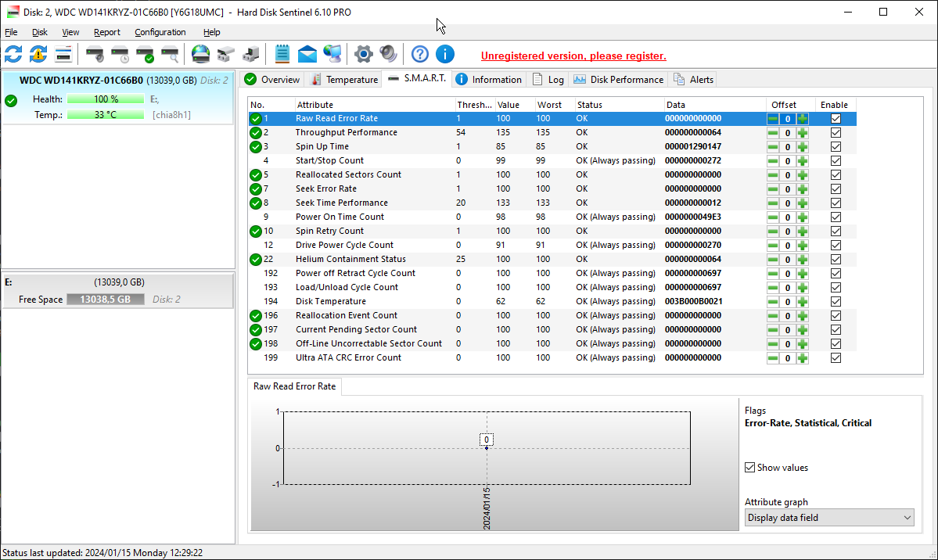Sort table by the Attribute column header
938x560 pixels.
point(375,105)
